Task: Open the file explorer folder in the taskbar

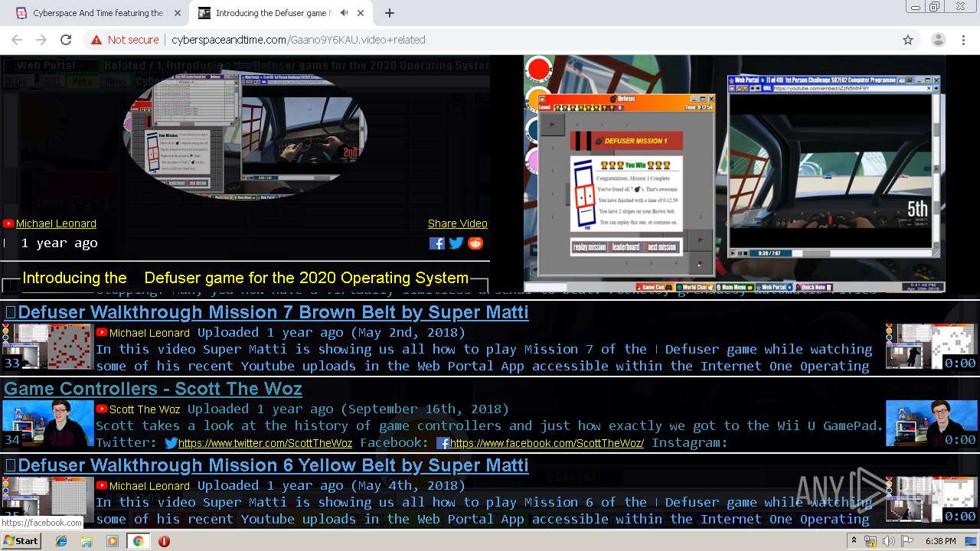Action: tap(87, 541)
